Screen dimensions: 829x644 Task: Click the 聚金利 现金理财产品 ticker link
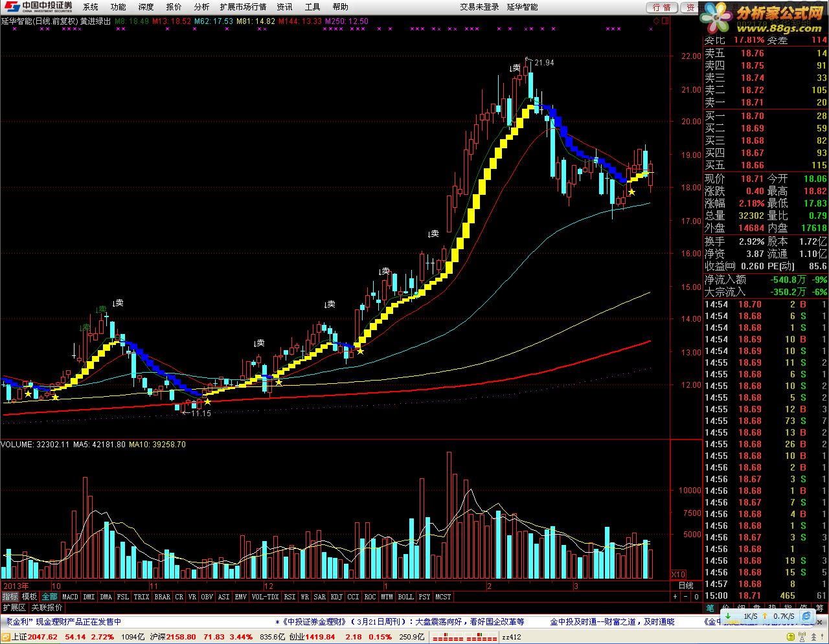(63, 621)
